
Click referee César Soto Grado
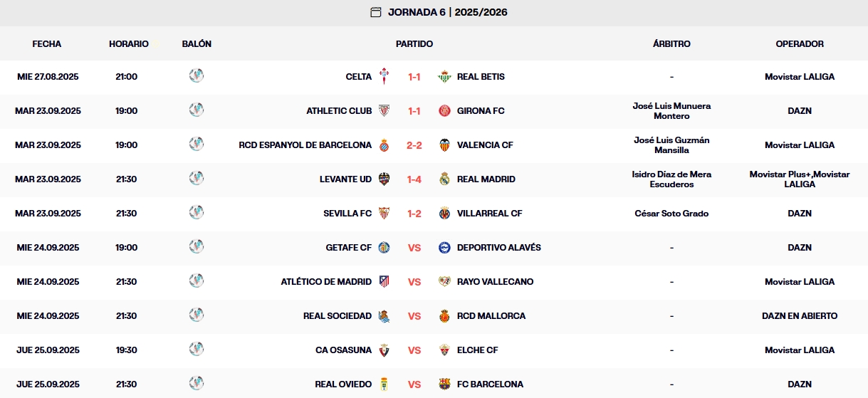pos(671,213)
